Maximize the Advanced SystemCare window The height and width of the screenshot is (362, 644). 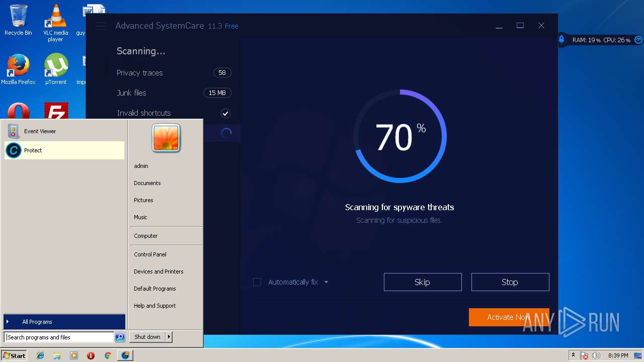tap(520, 26)
